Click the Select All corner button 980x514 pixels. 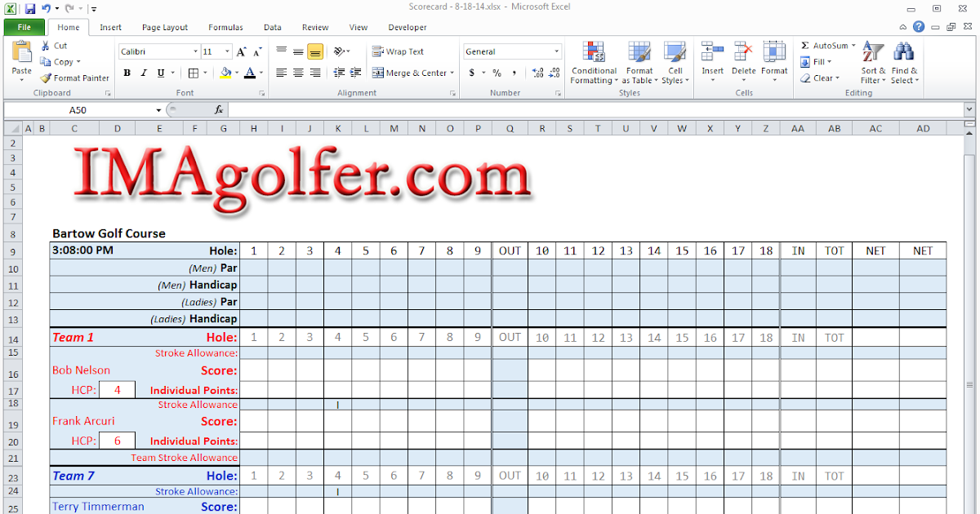pos(12,128)
